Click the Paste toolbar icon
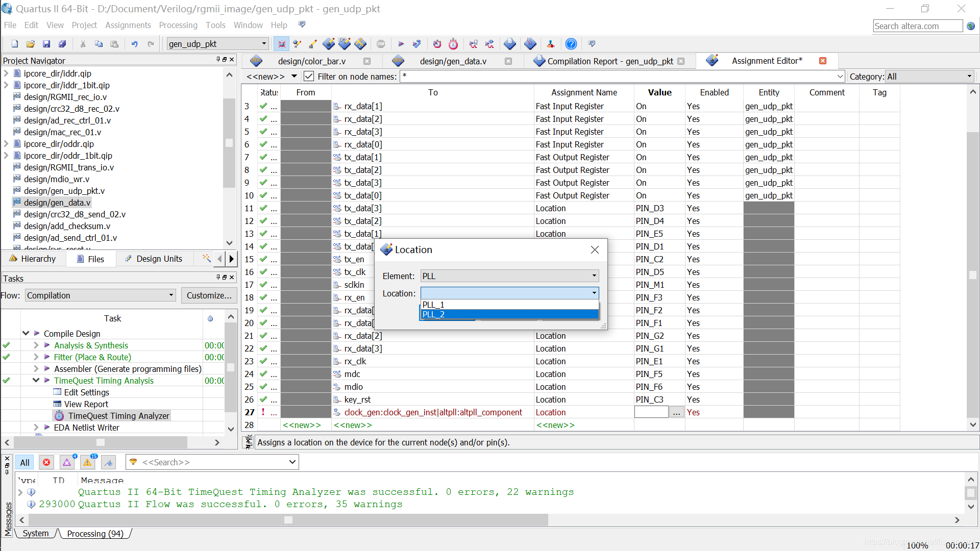980x551 pixels. coord(114,44)
